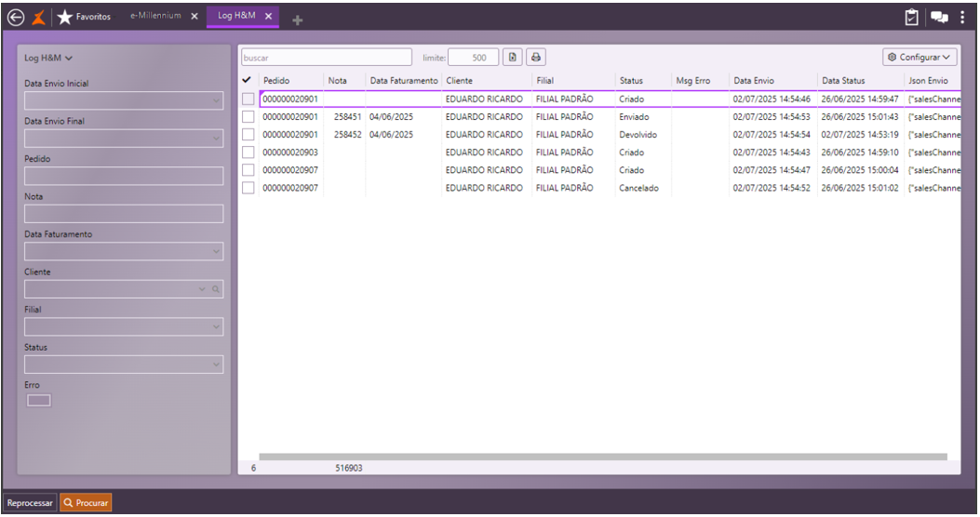Screen dimensions: 980x517
Task: Click the Nota filter input
Action: pos(124,214)
